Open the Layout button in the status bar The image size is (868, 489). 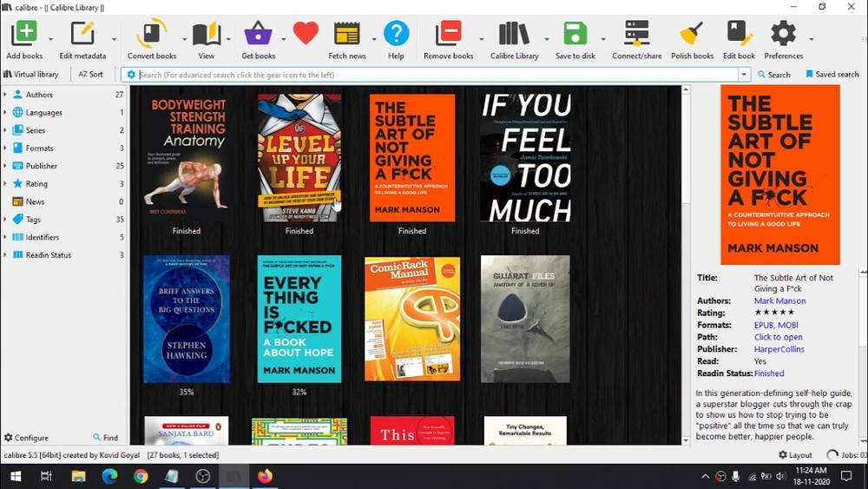click(x=795, y=454)
